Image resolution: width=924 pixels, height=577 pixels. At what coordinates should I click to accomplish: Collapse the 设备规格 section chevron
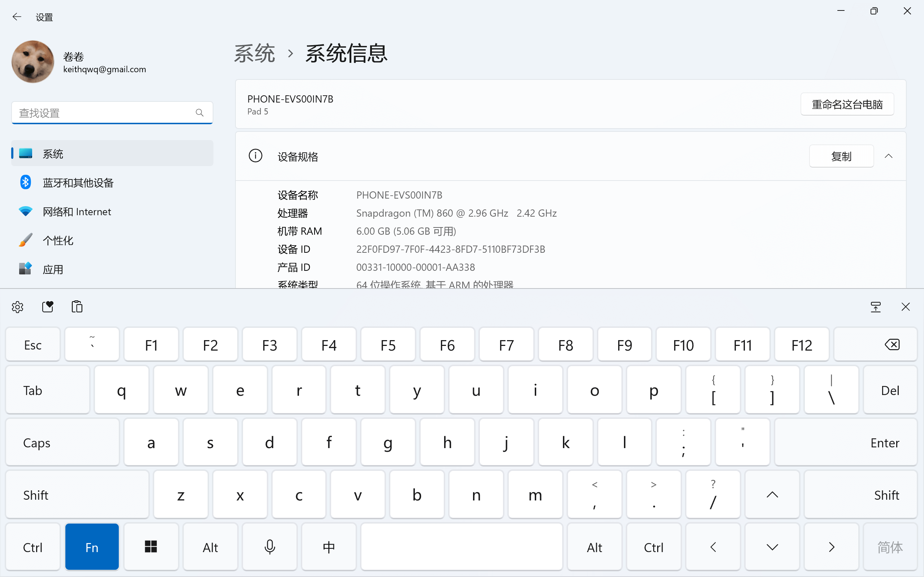pos(889,156)
